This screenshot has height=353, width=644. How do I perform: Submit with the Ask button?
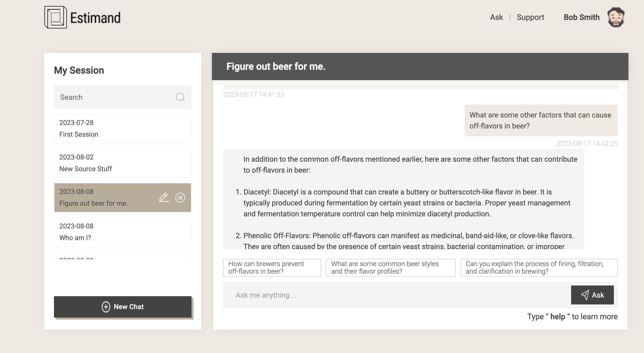592,295
